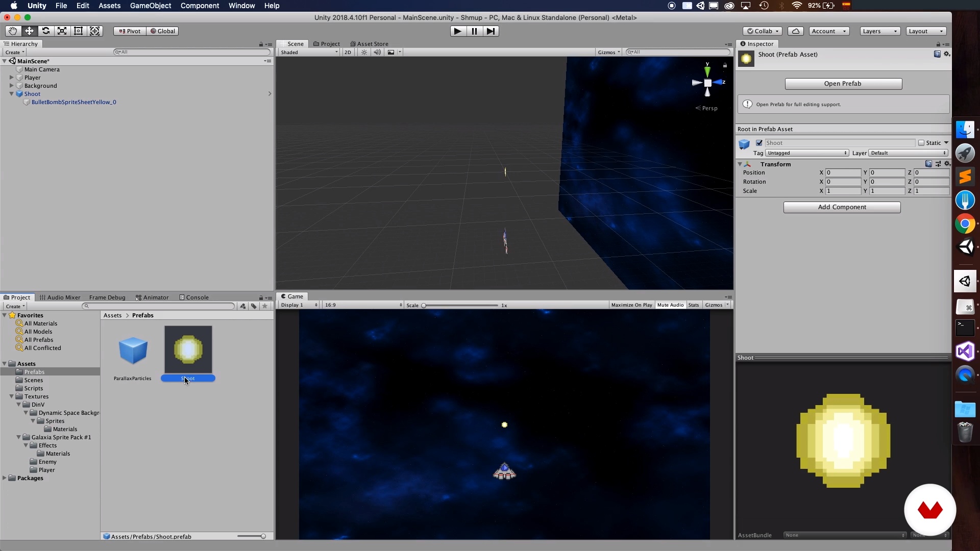Open the Layer Default dropdown

click(909, 153)
